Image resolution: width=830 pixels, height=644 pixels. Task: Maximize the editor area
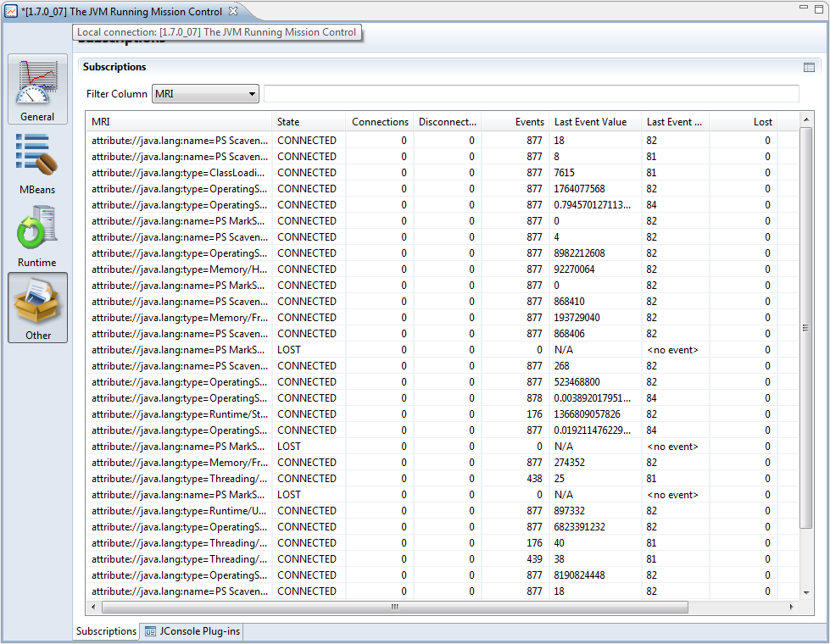819,8
